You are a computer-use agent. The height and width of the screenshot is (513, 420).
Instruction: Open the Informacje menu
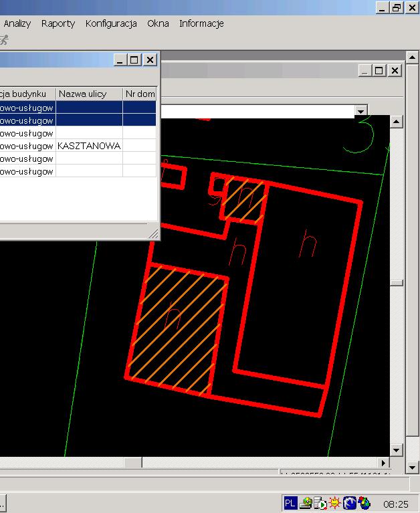point(201,23)
